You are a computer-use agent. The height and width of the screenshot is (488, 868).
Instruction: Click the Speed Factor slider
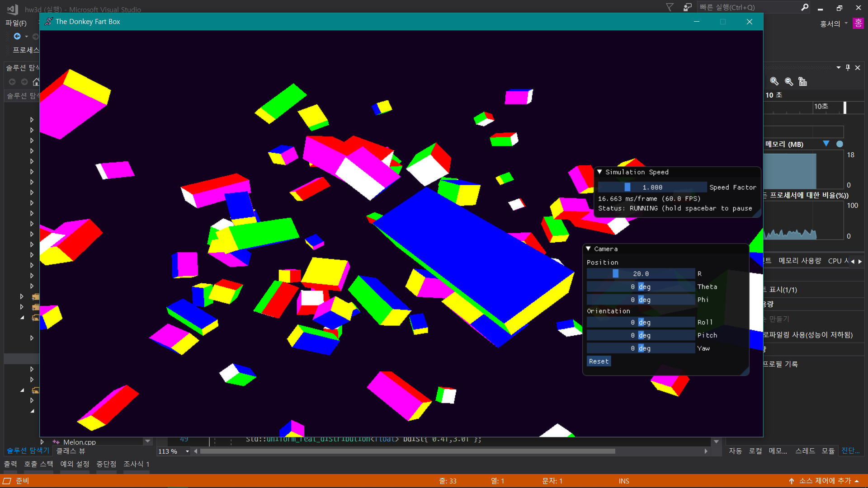[x=652, y=187]
